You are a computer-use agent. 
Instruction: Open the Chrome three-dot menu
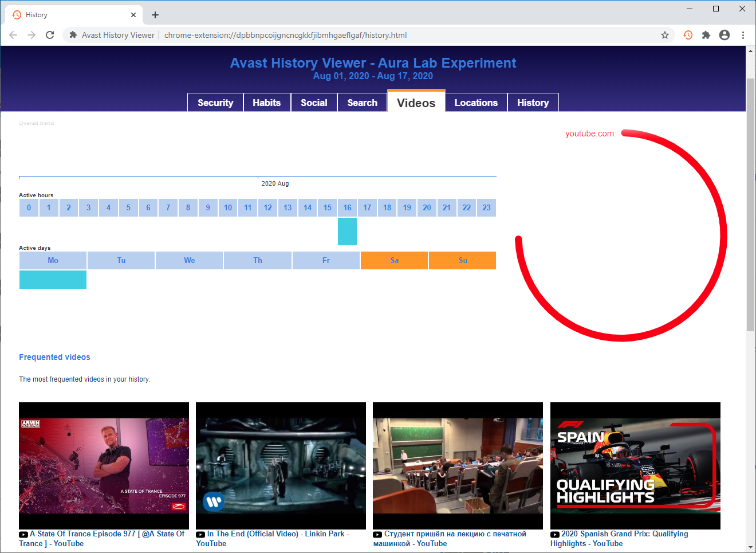click(743, 35)
